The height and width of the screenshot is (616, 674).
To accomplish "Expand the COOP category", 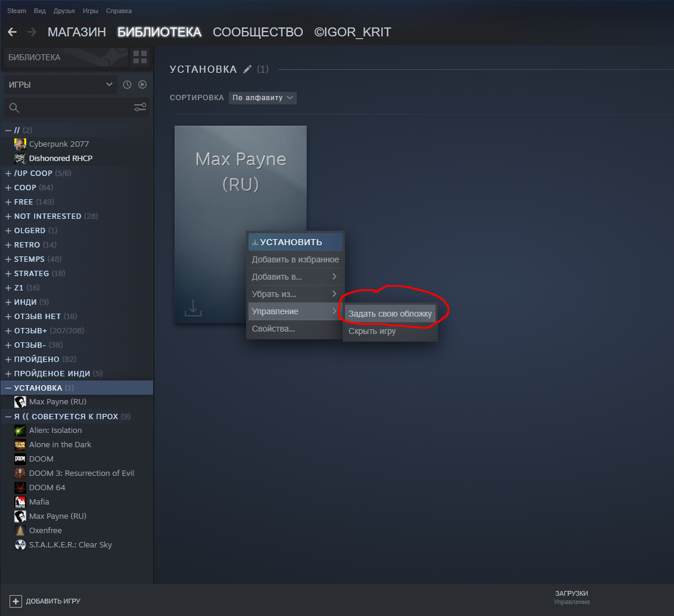I will 8,188.
